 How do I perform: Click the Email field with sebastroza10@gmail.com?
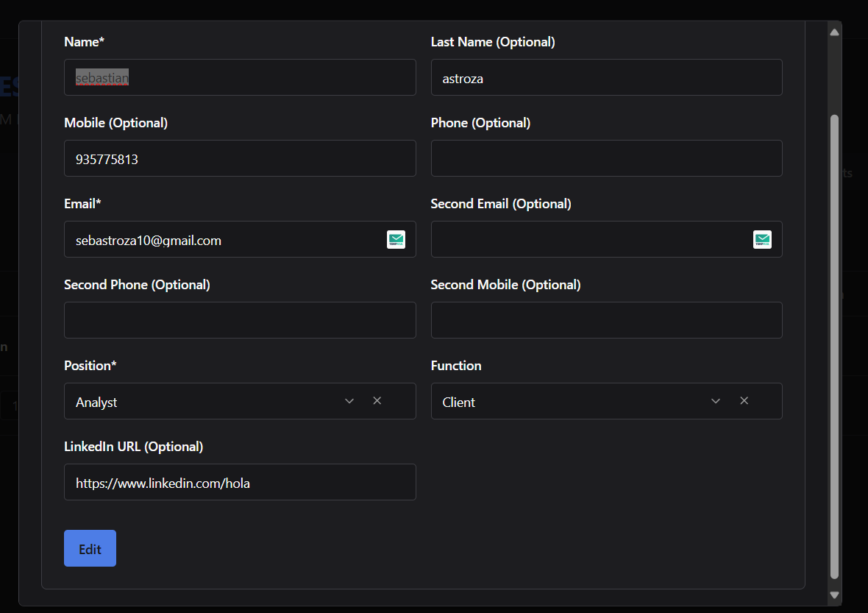point(221,240)
